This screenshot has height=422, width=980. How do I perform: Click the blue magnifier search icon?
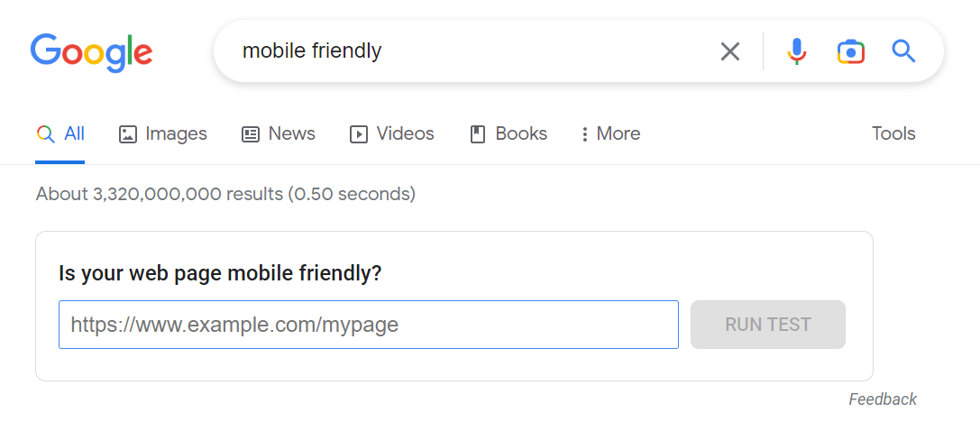click(x=903, y=51)
